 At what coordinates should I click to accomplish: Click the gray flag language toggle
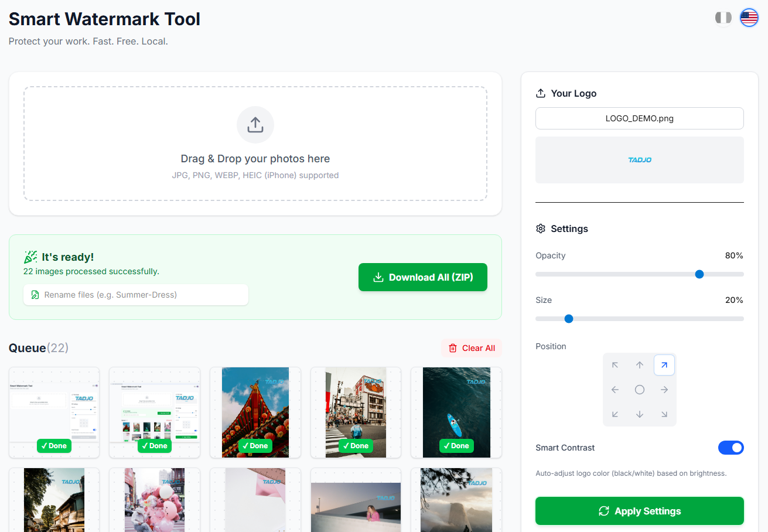[723, 18]
